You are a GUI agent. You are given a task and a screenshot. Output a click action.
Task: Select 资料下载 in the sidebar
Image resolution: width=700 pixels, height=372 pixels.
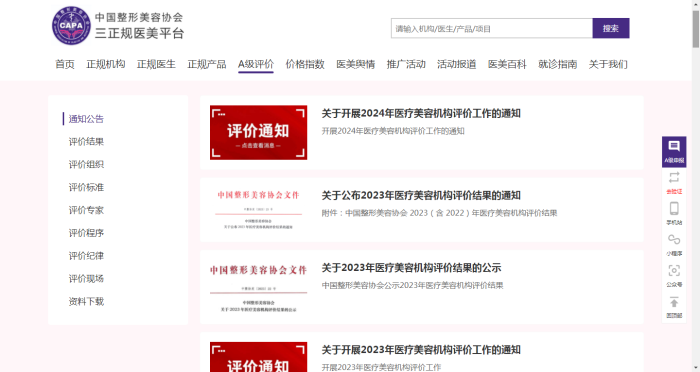point(86,301)
